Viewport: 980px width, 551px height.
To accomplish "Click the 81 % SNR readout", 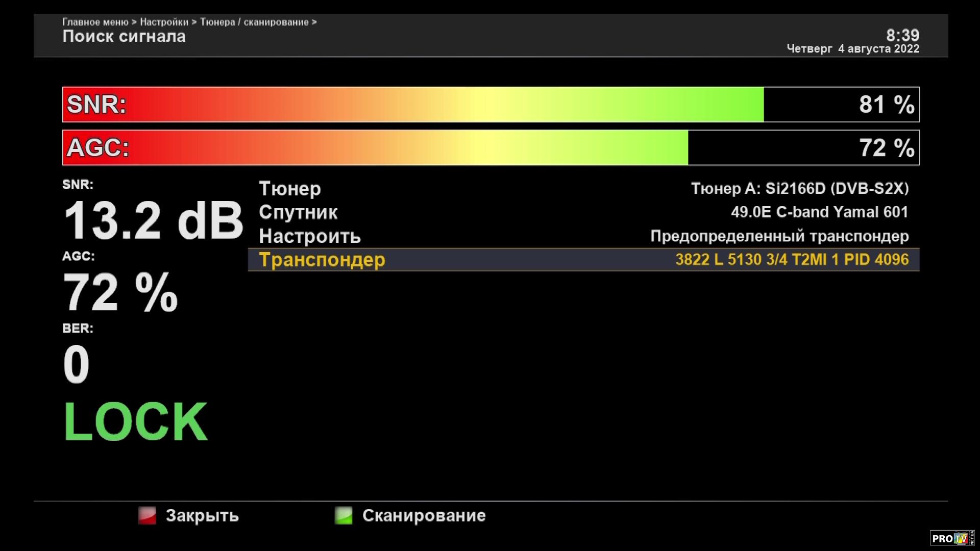I will 886,105.
